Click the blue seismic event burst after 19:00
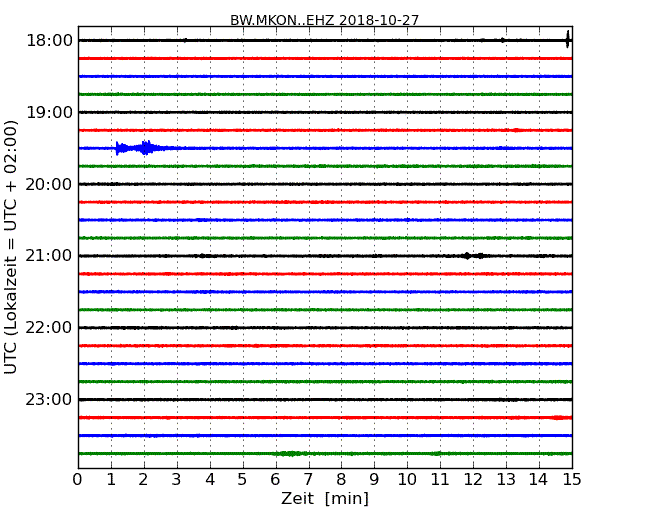This screenshot has width=650, height=520. click(143, 148)
